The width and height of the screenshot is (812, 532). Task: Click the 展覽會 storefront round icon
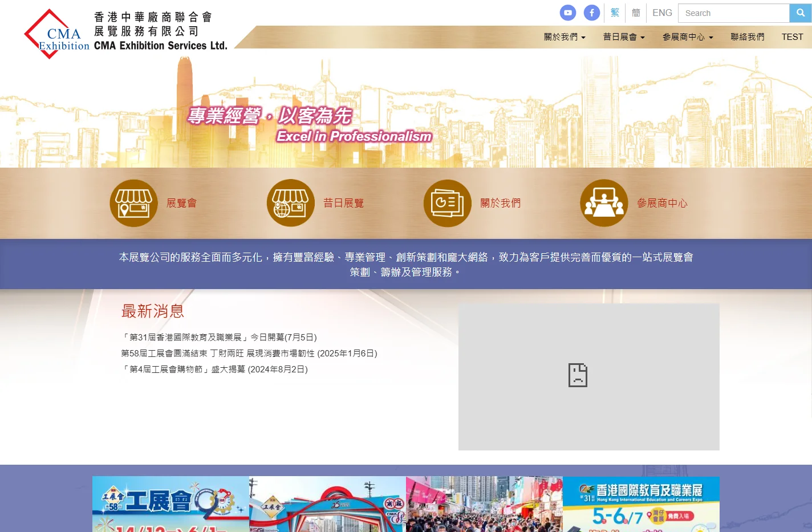coord(134,203)
